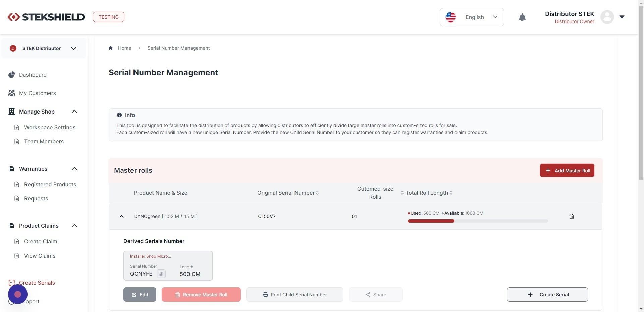
Task: Open Workspace Settings
Action: coord(50,127)
